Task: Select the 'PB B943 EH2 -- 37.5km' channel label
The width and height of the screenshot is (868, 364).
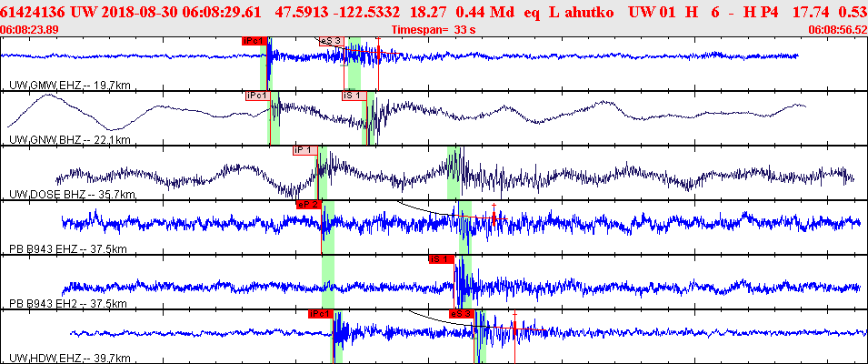Action: [x=68, y=304]
